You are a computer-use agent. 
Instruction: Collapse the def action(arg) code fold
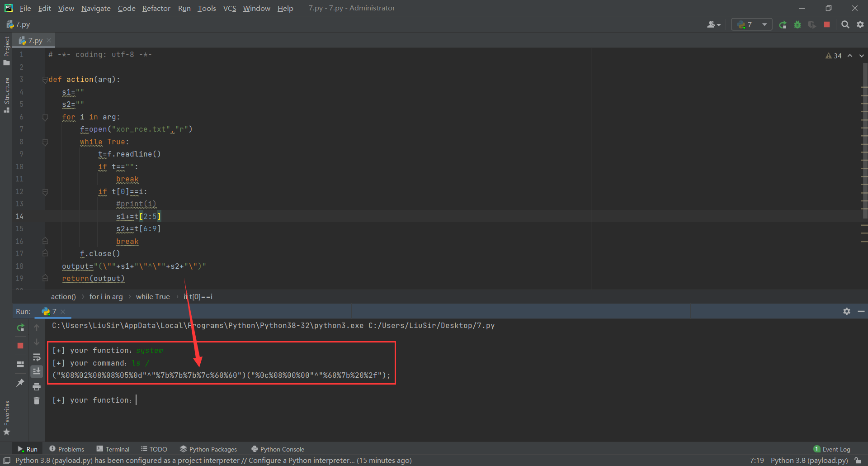(x=45, y=80)
